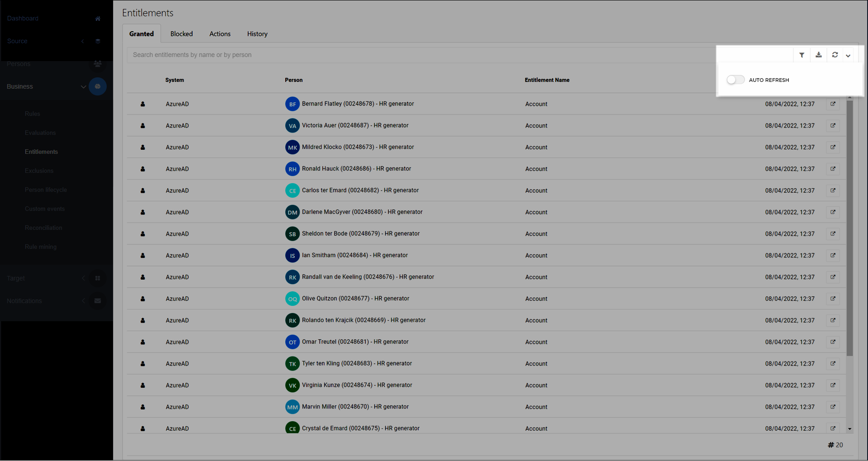This screenshot has height=461, width=868.
Task: Enable the Auto Refresh toggle
Action: [x=736, y=80]
